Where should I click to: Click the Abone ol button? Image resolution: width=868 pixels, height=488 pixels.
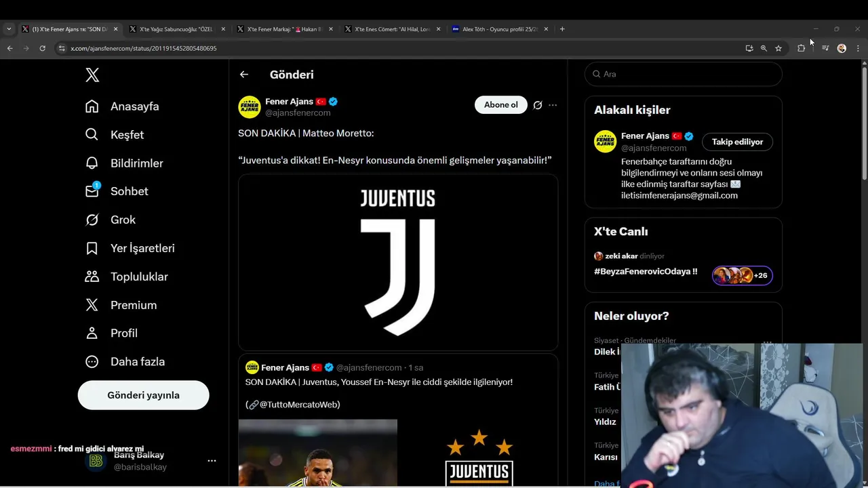(x=501, y=105)
